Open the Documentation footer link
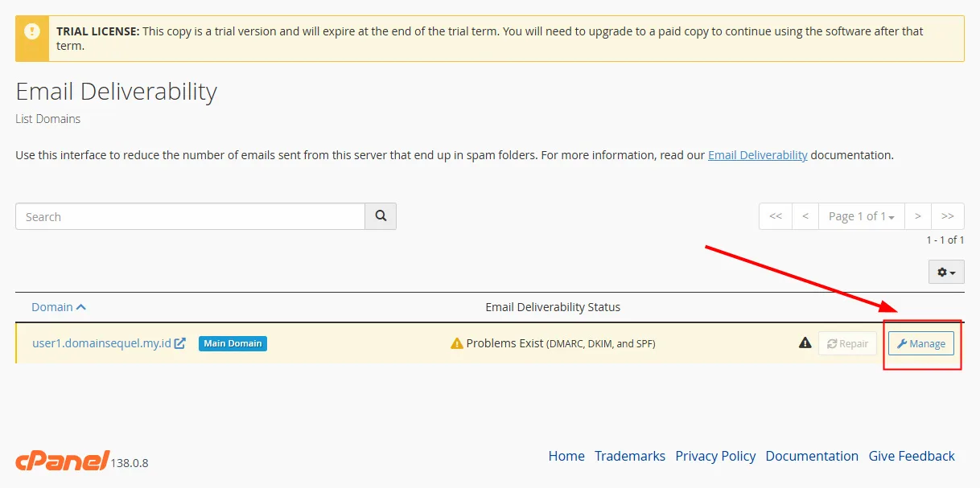This screenshot has height=488, width=980. [812, 456]
